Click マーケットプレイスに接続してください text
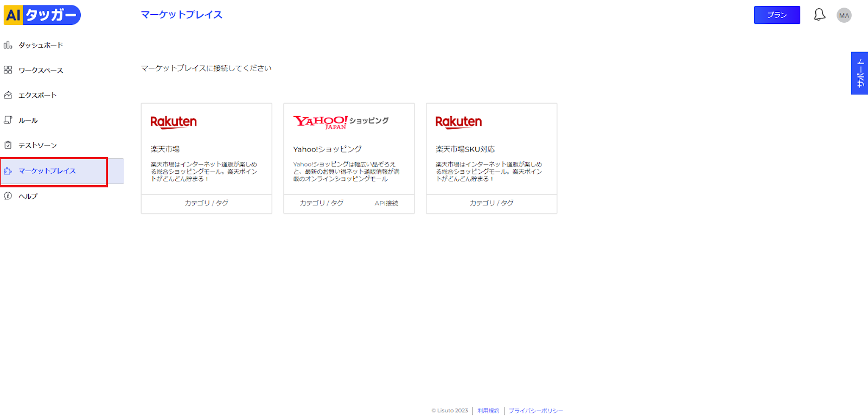 pos(206,68)
